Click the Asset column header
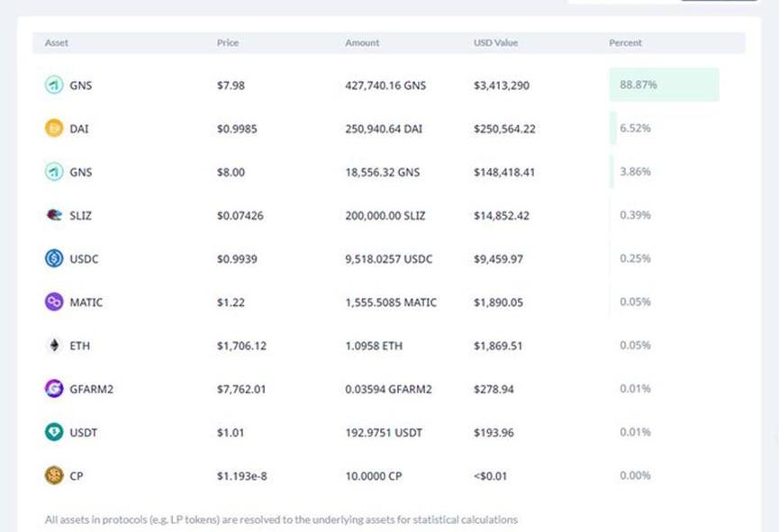The image size is (779, 532). click(x=57, y=42)
